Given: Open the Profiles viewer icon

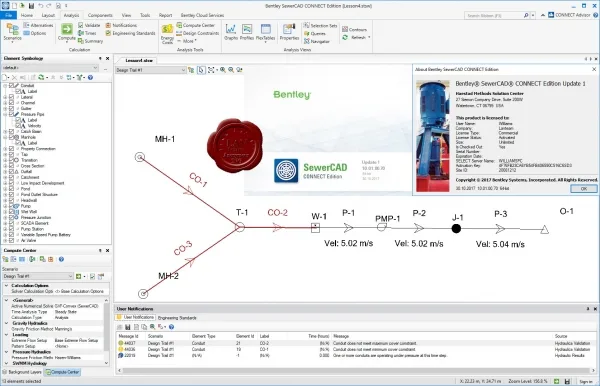Looking at the screenshot, I should pos(247,32).
